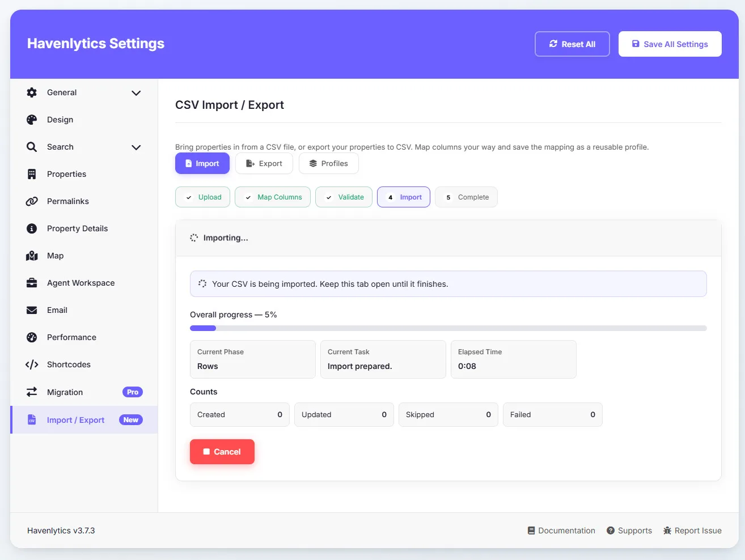Open Property Details settings

pos(84,228)
